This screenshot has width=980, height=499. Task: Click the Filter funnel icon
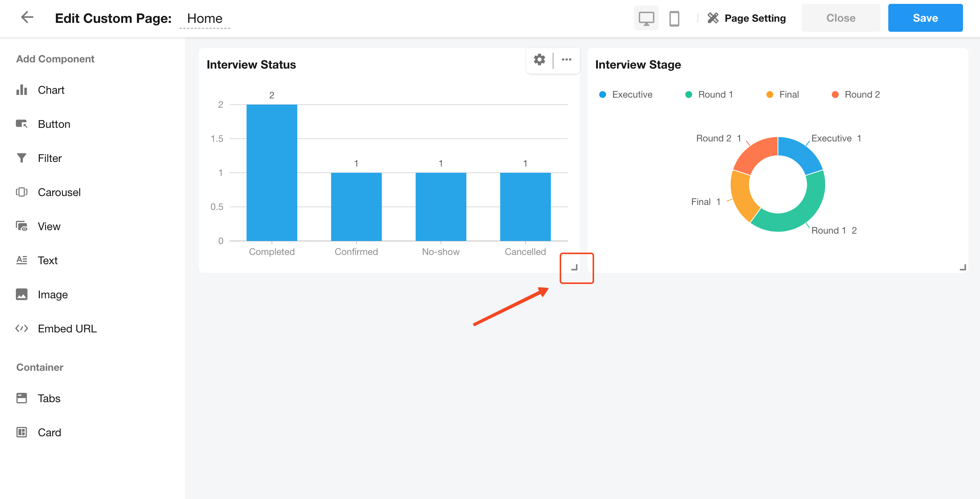tap(22, 158)
